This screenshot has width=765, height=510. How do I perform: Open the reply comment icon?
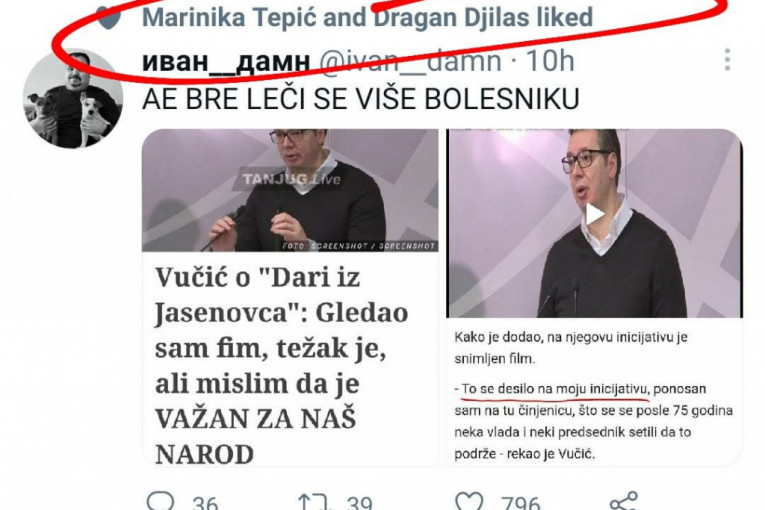click(161, 501)
